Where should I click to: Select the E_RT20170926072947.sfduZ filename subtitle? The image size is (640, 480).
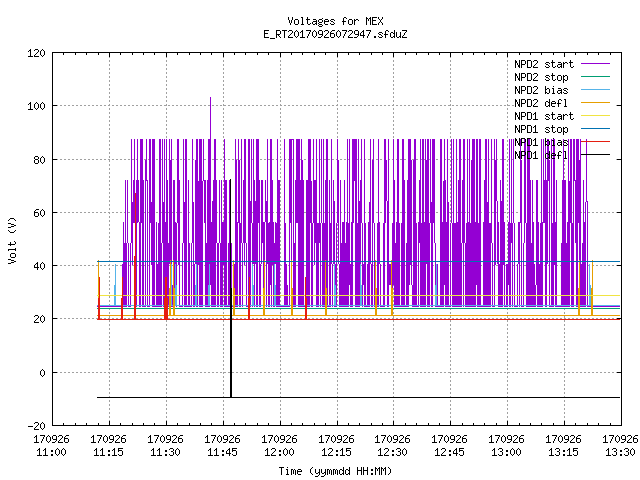[x=335, y=34]
